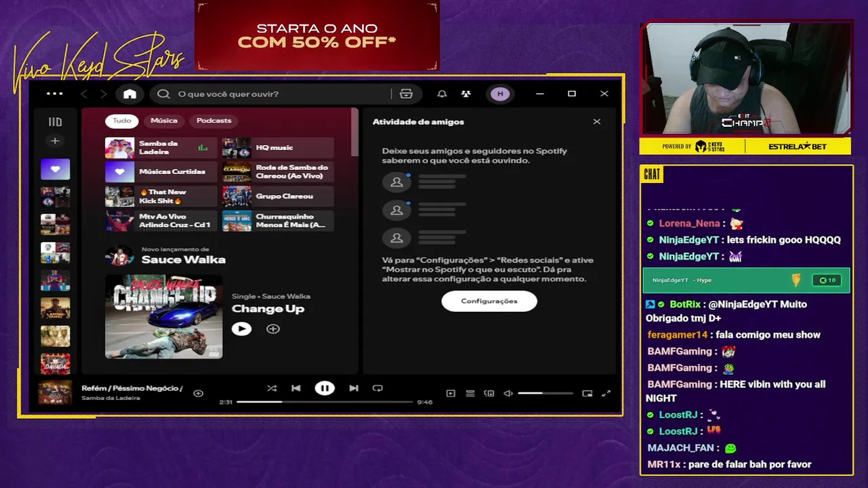This screenshot has height=488, width=868.
Task: Mute with the speaker icon
Action: 508,393
